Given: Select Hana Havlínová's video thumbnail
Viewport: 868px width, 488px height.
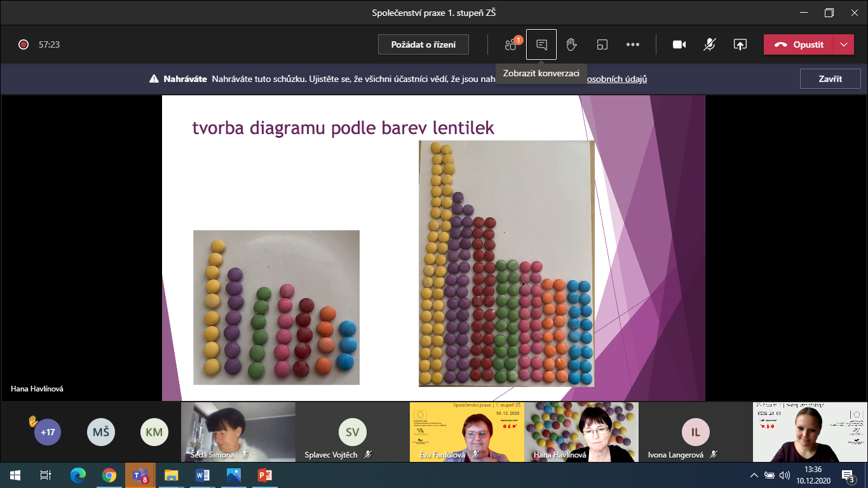Looking at the screenshot, I should tap(581, 431).
